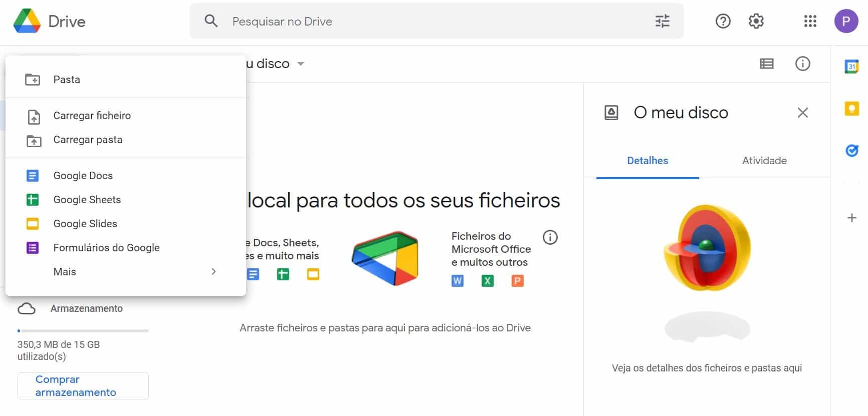Open Google Keep side panel
This screenshot has height=416, width=868.
pyautogui.click(x=851, y=109)
